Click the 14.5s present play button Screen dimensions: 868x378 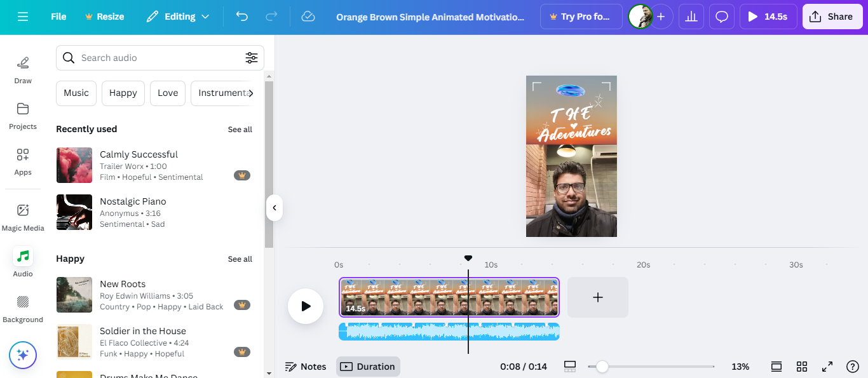coord(768,17)
